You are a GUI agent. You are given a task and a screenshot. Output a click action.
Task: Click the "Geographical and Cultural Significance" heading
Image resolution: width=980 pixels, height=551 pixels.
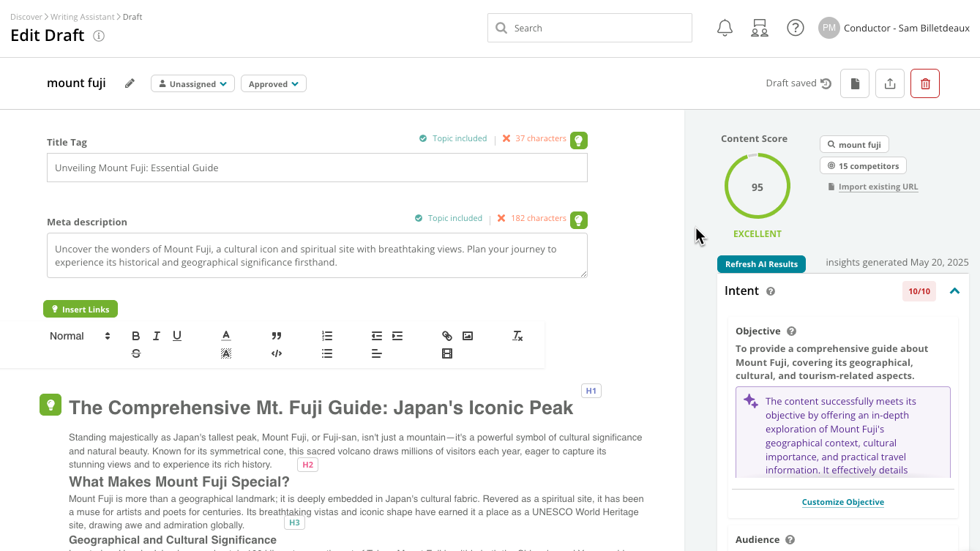point(173,540)
